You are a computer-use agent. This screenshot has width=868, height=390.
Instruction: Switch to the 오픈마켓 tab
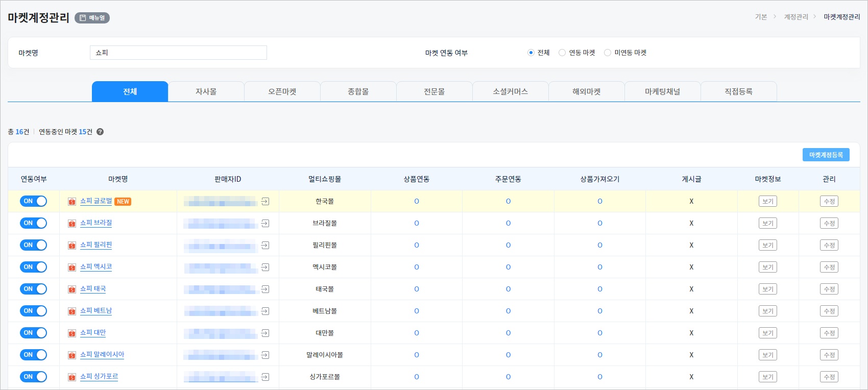click(x=282, y=91)
